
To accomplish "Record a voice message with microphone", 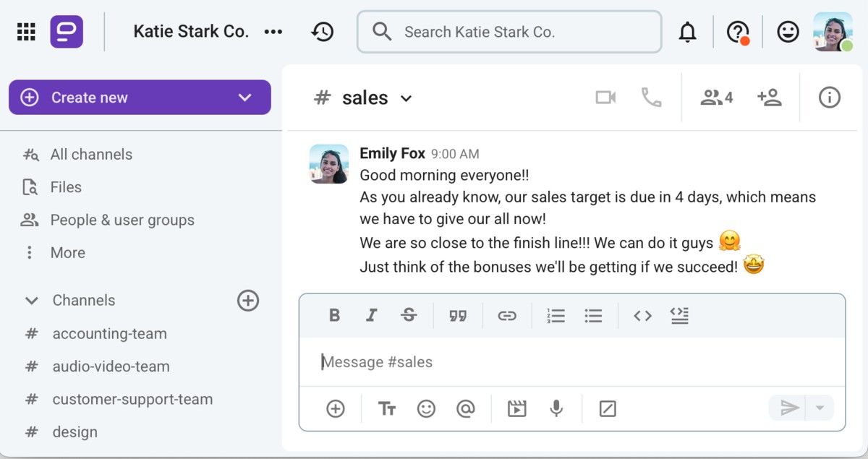I will click(556, 408).
